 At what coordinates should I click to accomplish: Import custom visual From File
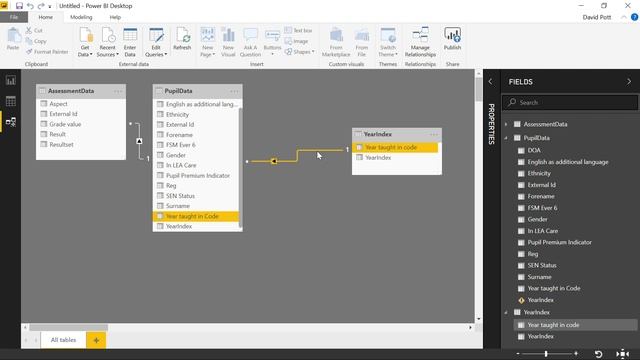(362, 42)
